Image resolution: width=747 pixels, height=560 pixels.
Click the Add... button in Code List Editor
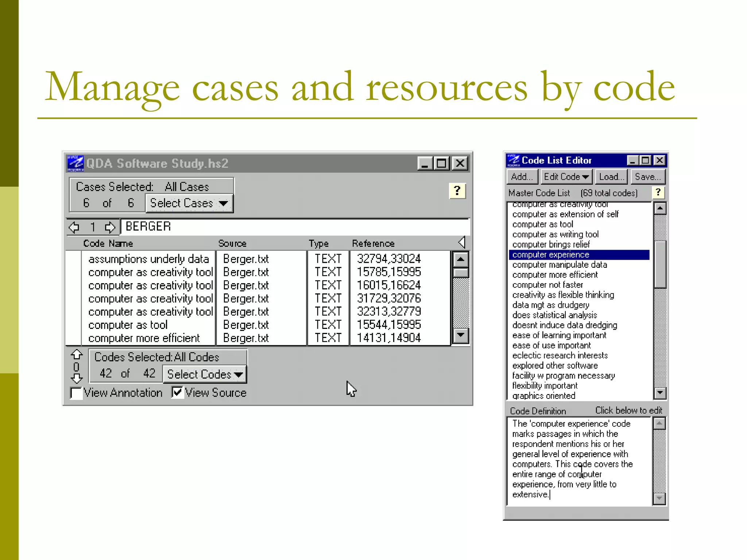[x=522, y=177]
